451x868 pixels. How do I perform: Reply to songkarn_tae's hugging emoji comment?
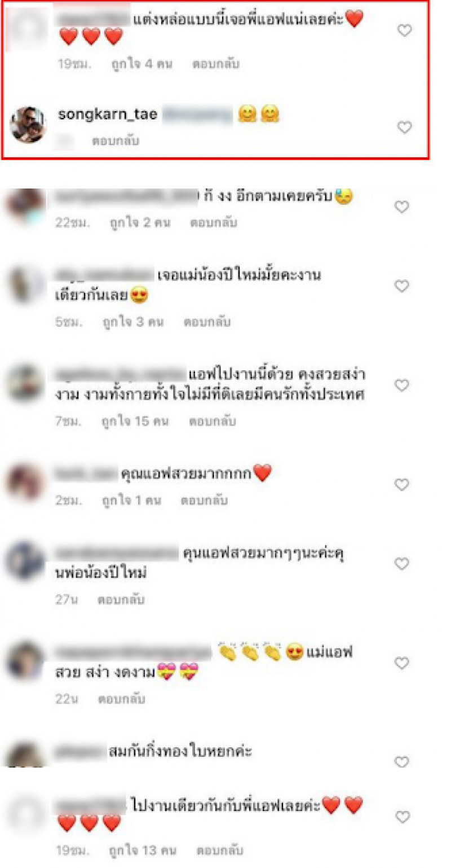tap(116, 141)
